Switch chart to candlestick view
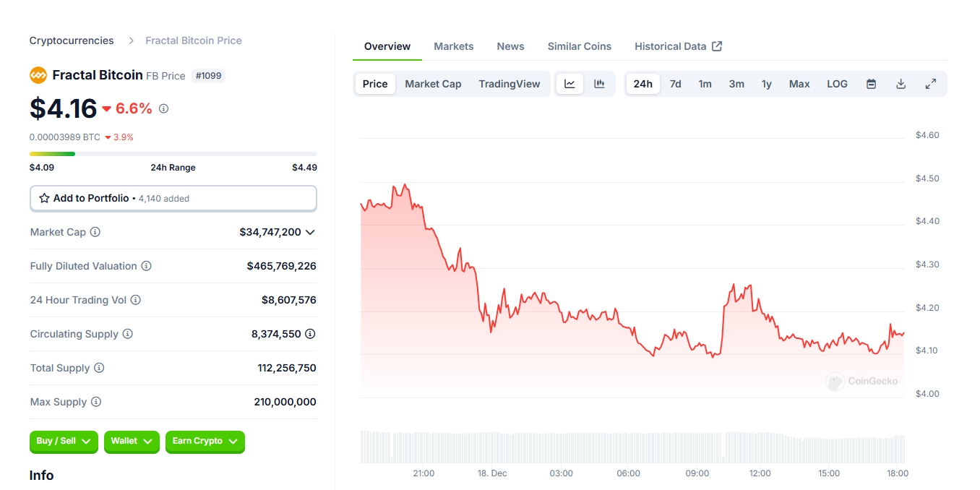The height and width of the screenshot is (490, 980). click(x=599, y=83)
